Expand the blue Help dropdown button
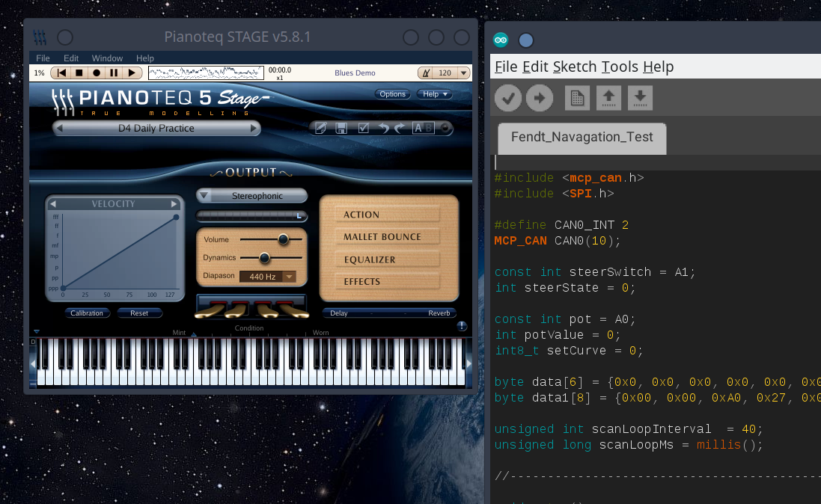This screenshot has width=821, height=504. click(x=435, y=93)
